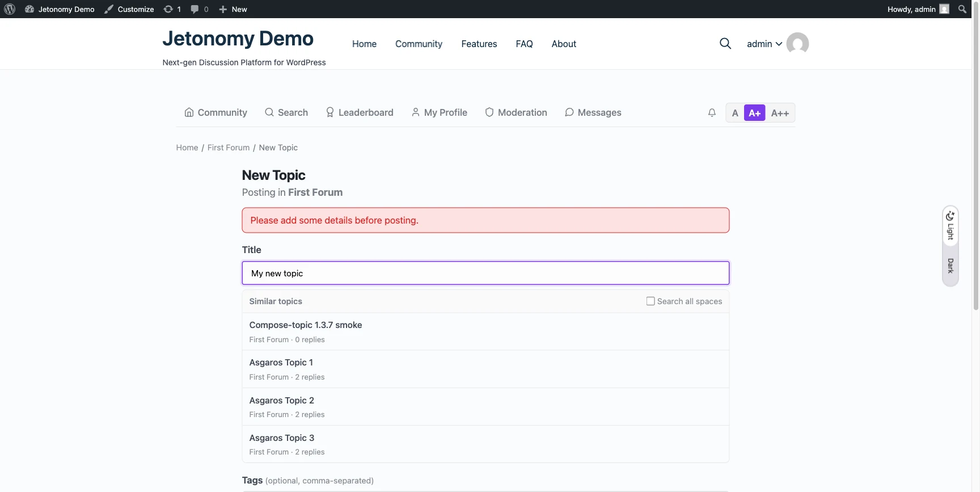Select the A++ font size

tap(780, 113)
